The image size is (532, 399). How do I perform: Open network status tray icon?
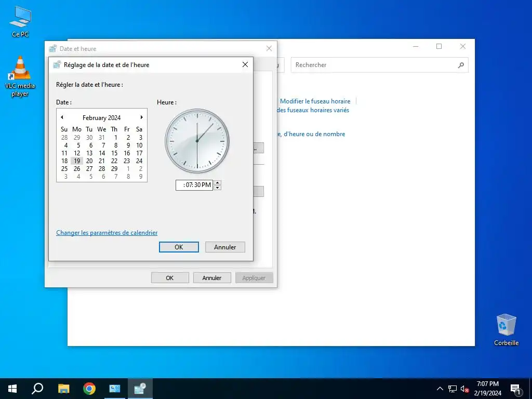click(x=453, y=389)
